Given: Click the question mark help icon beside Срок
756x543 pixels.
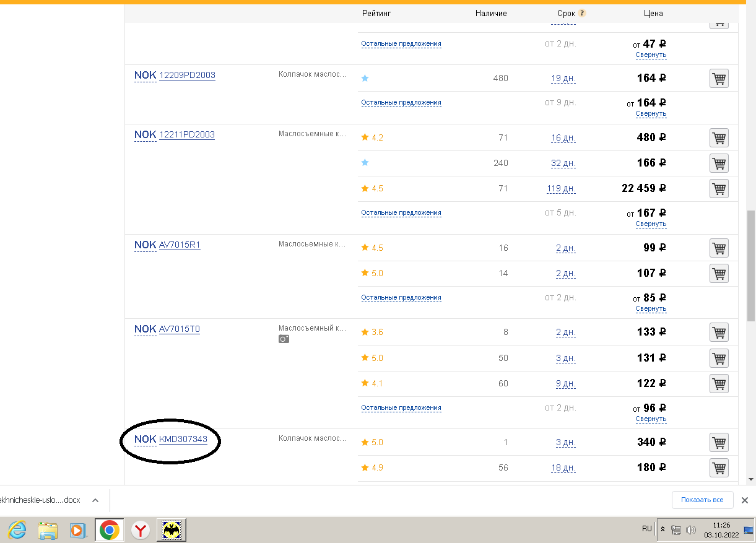Looking at the screenshot, I should 582,13.
